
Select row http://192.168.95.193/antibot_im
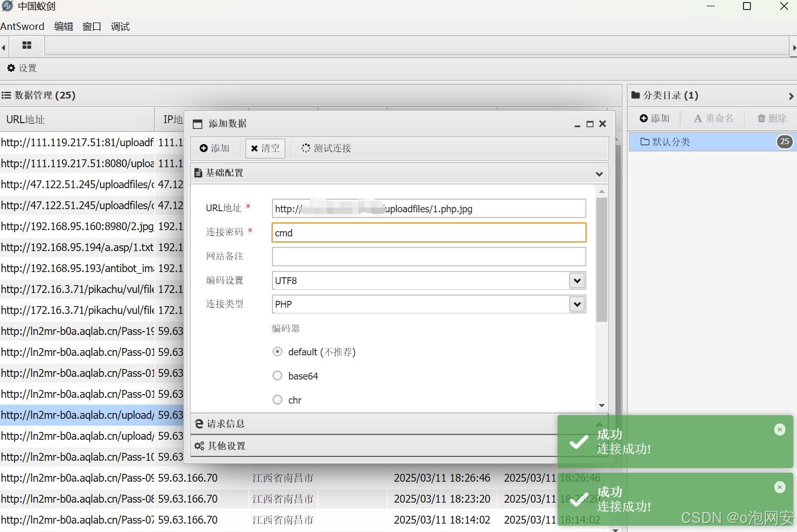[92, 268]
